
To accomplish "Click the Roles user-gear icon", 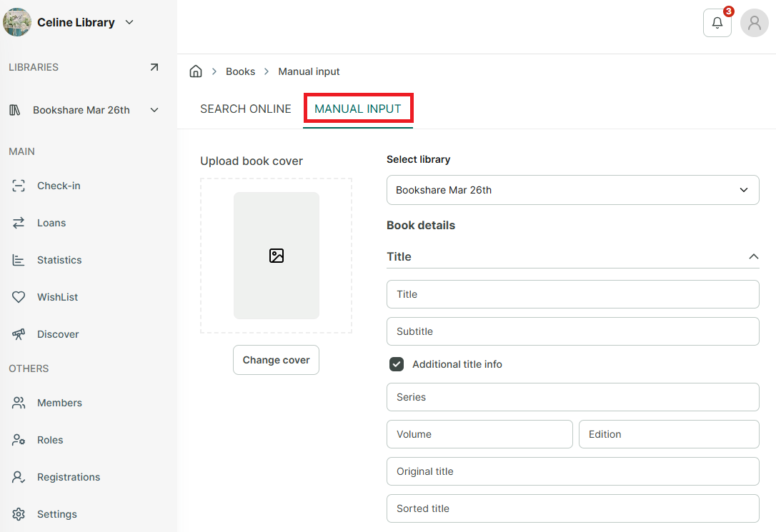I will [x=19, y=440].
